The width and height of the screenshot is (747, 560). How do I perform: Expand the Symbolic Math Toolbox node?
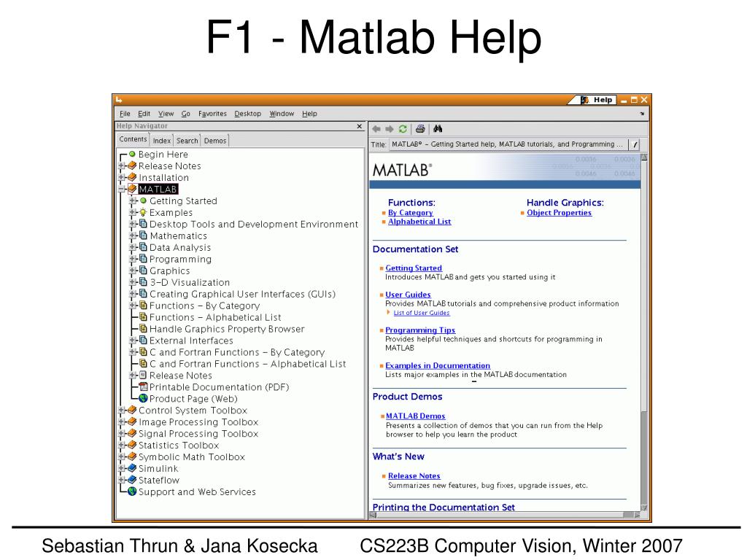point(122,456)
